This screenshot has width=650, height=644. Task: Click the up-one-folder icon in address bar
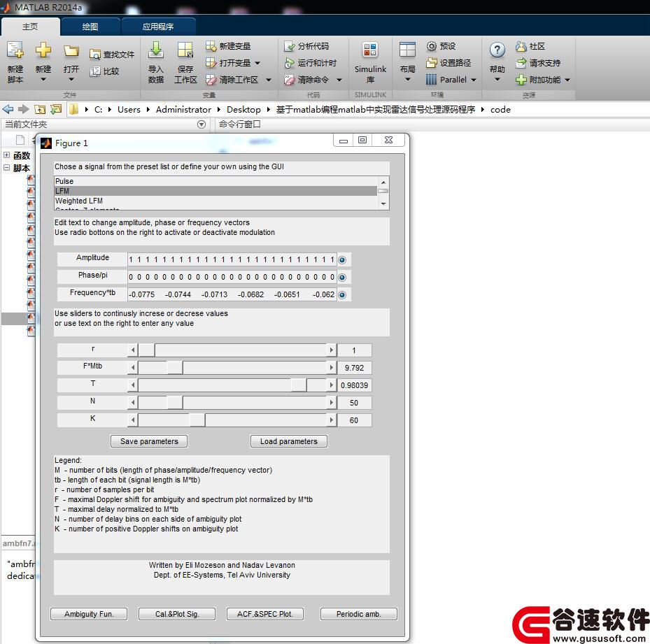point(40,109)
